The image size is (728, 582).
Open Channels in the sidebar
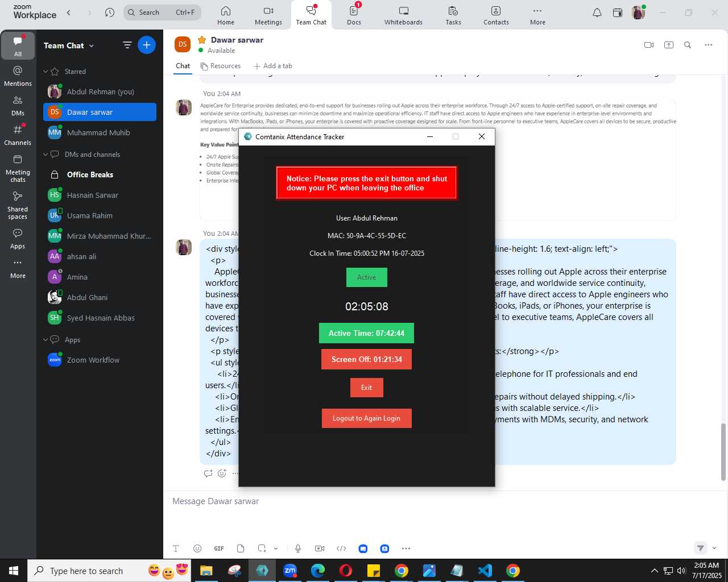[18, 135]
